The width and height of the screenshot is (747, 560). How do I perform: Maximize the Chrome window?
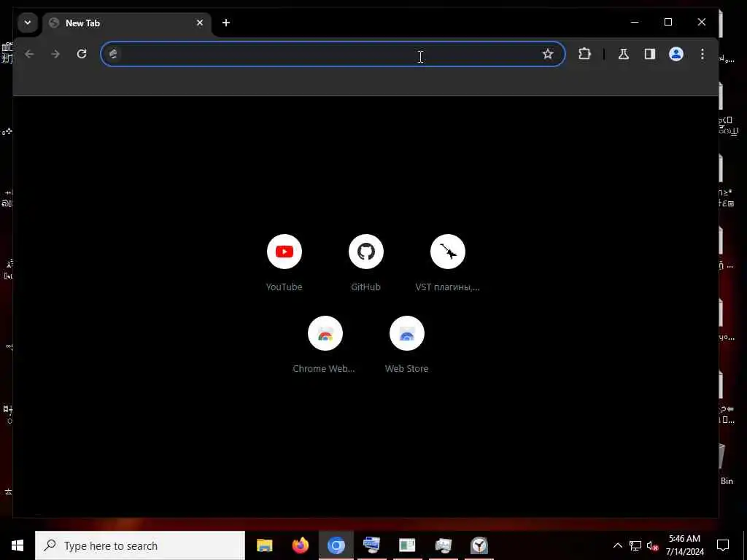click(x=668, y=23)
